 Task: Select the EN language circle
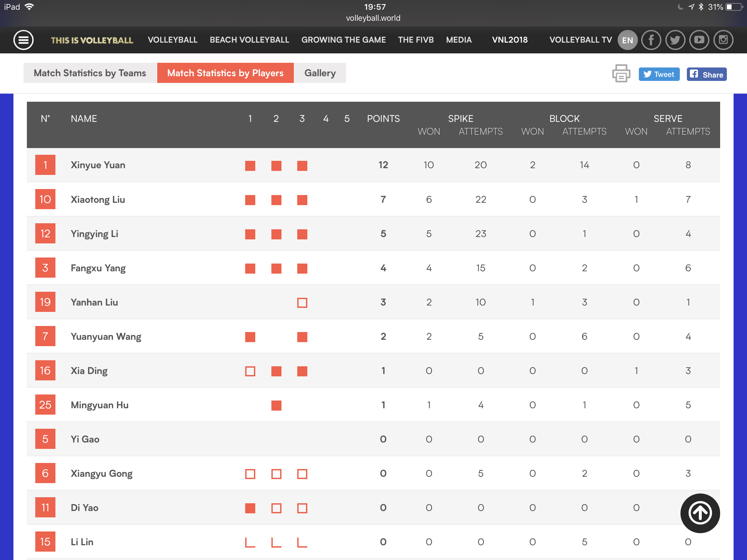[627, 40]
